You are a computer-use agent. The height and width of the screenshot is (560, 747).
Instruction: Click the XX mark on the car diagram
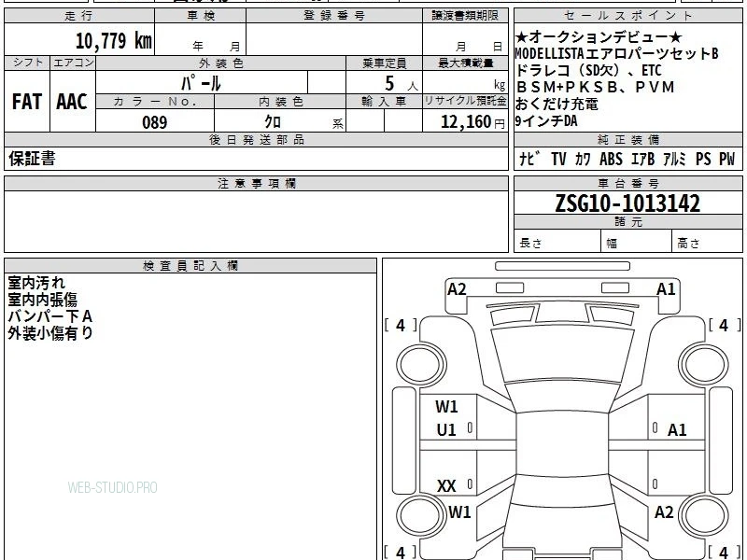click(x=446, y=485)
